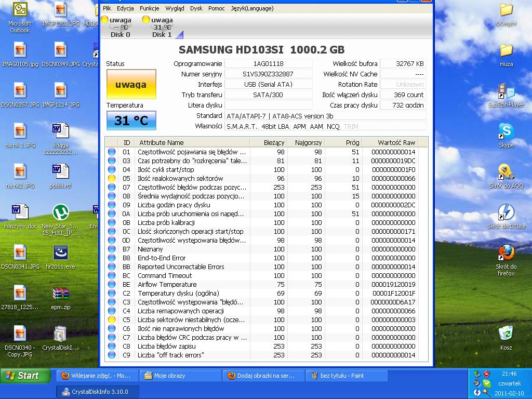Screen dimensions: 532x399
Task: Click the 732 godzin field
Action: 403,105
